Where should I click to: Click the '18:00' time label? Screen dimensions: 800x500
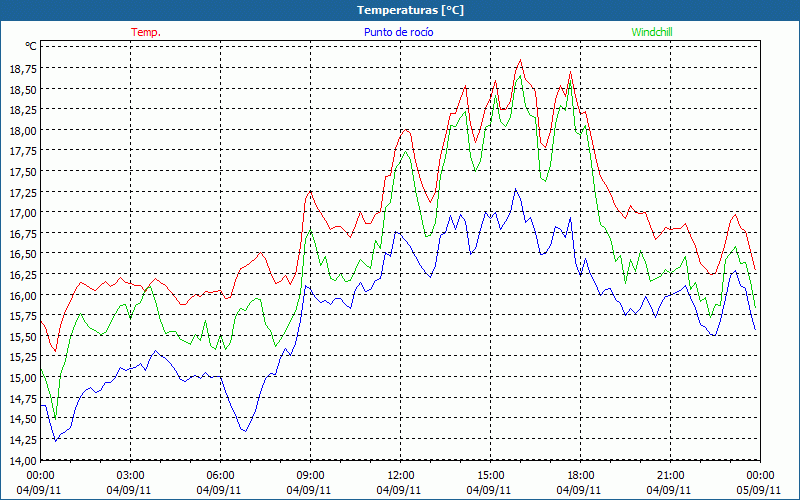coord(581,476)
